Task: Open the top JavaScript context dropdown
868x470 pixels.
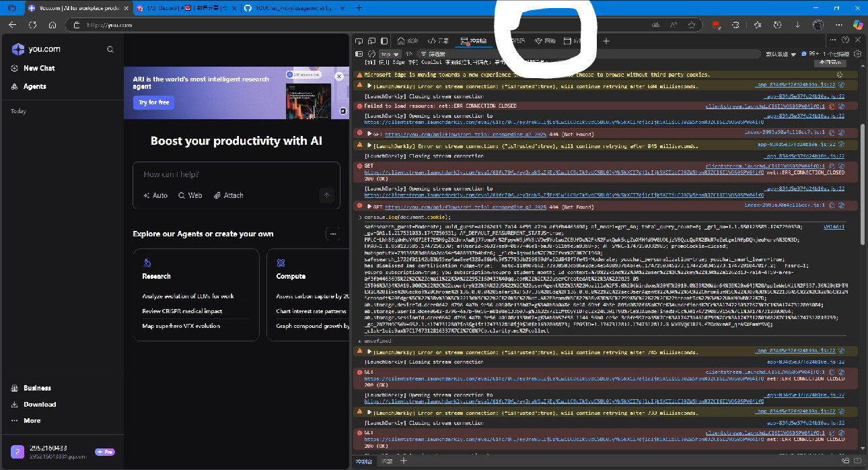Action: [x=390, y=54]
